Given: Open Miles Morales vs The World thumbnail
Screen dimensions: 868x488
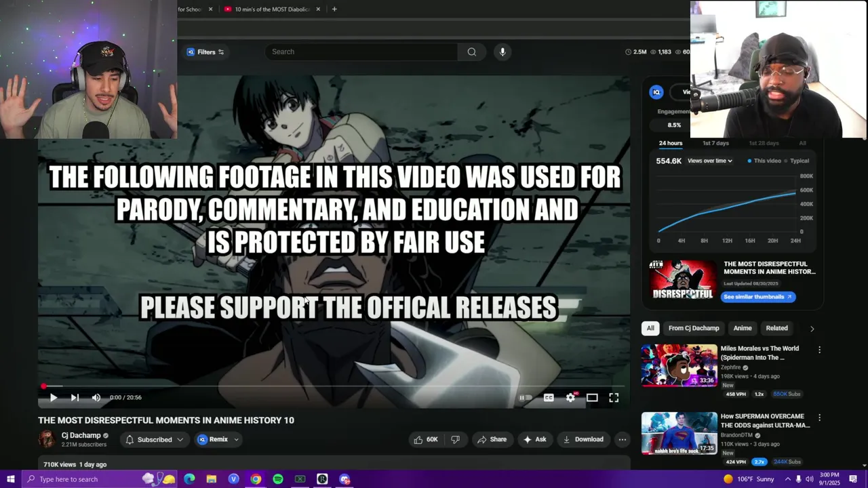Looking at the screenshot, I should [x=679, y=365].
